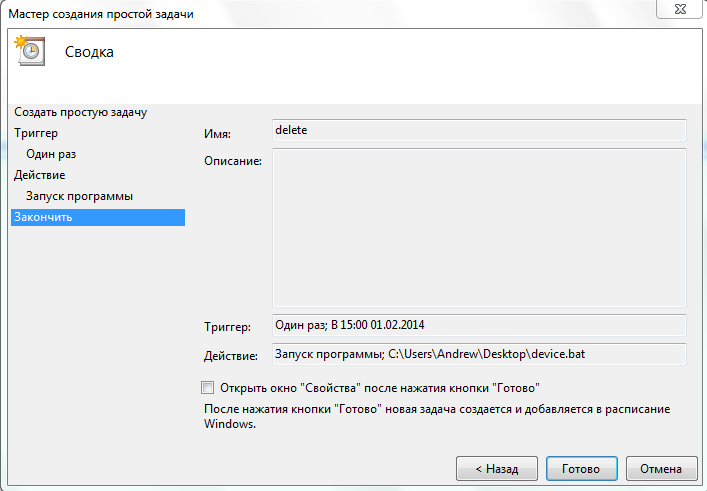Select the Триггер step in sidebar

tap(36, 133)
